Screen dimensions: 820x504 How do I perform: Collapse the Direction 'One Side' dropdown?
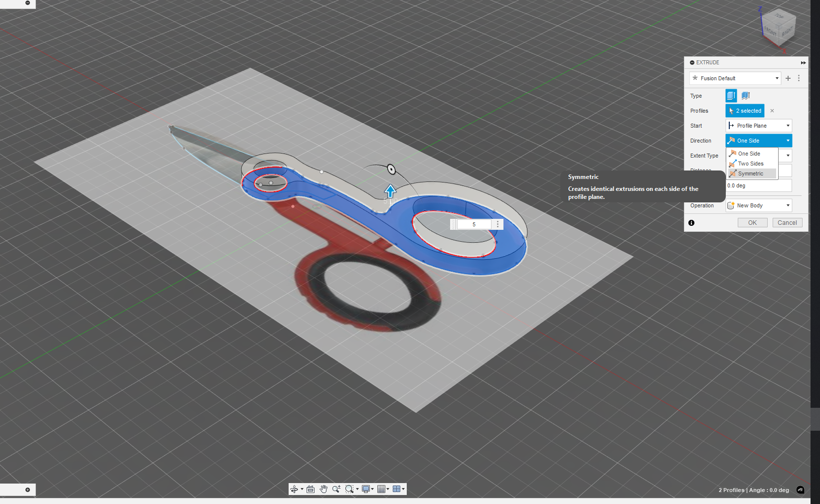[759, 141]
